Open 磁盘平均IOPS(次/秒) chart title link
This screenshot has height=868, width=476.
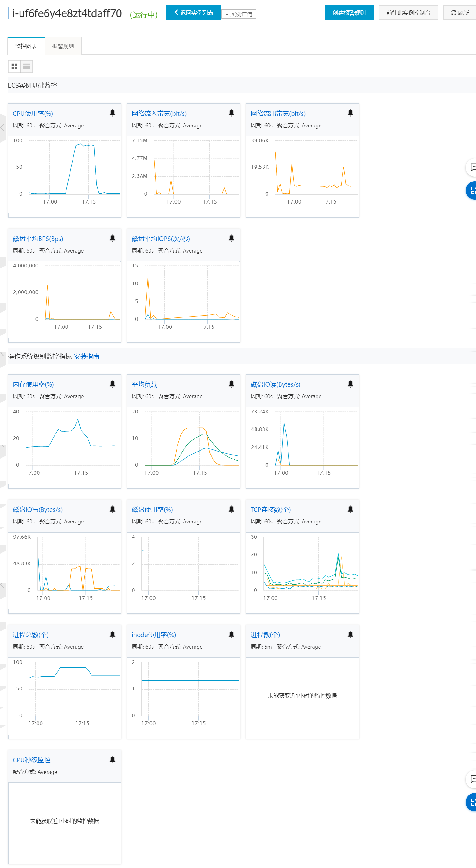click(161, 239)
